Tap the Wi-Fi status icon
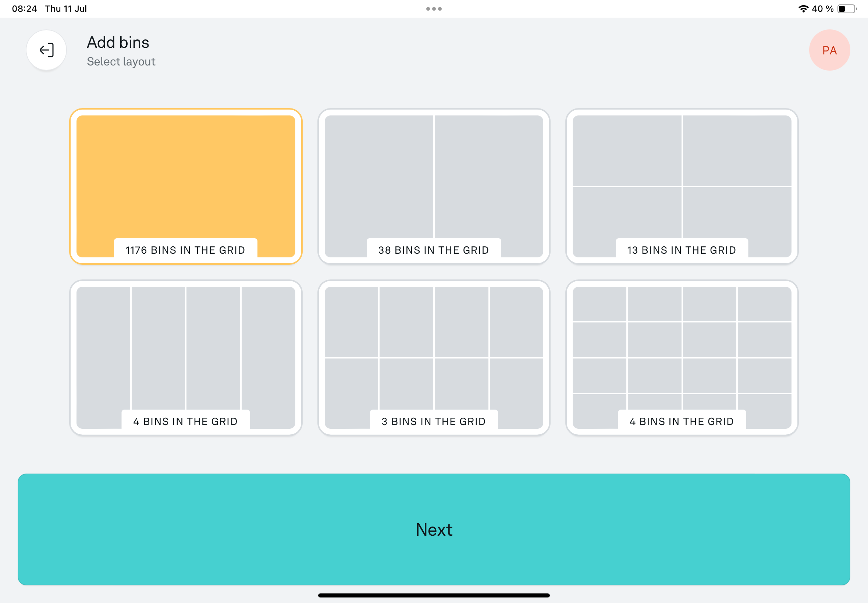The image size is (868, 603). pos(803,9)
